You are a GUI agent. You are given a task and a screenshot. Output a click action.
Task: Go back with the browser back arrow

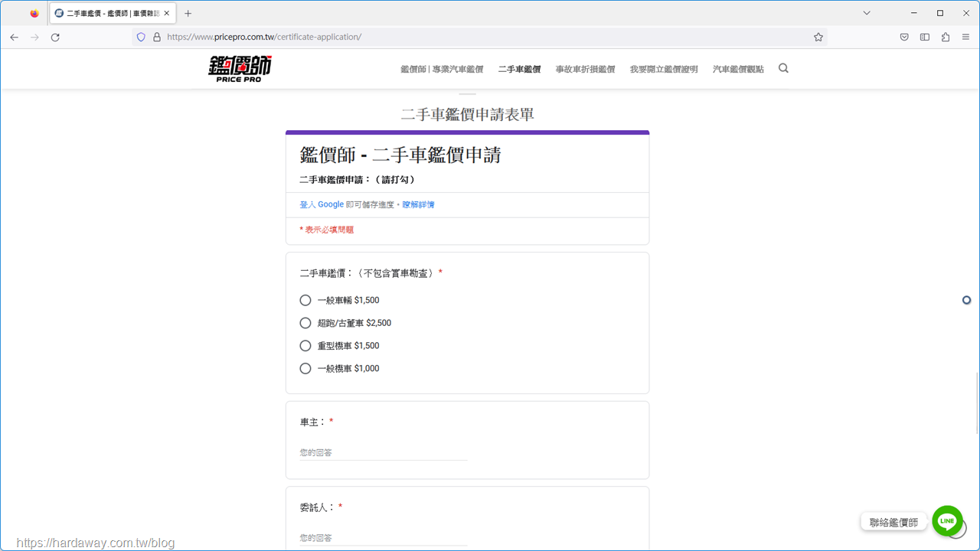click(x=14, y=37)
